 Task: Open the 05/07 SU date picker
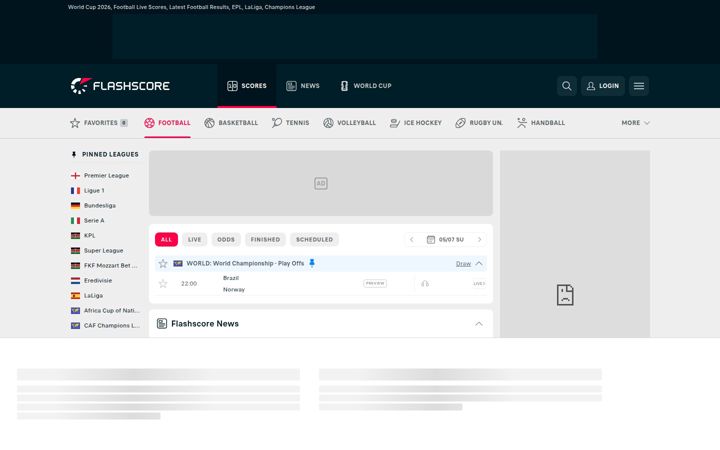coord(445,240)
